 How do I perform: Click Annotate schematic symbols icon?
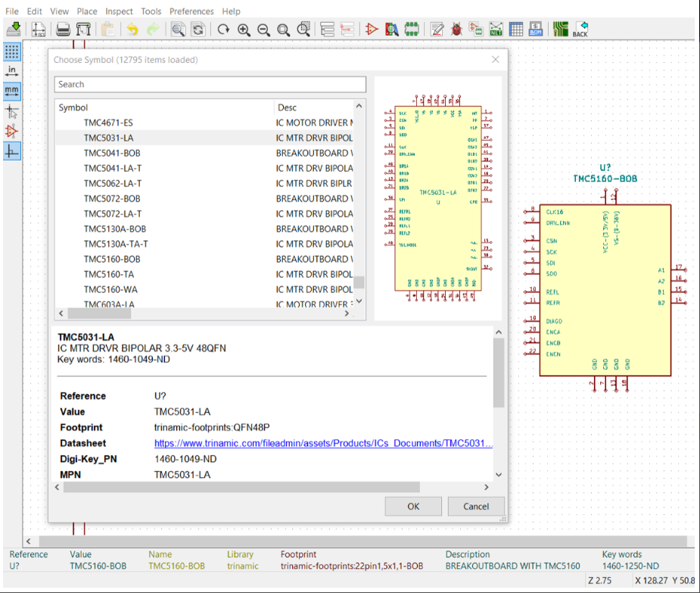coord(437,30)
